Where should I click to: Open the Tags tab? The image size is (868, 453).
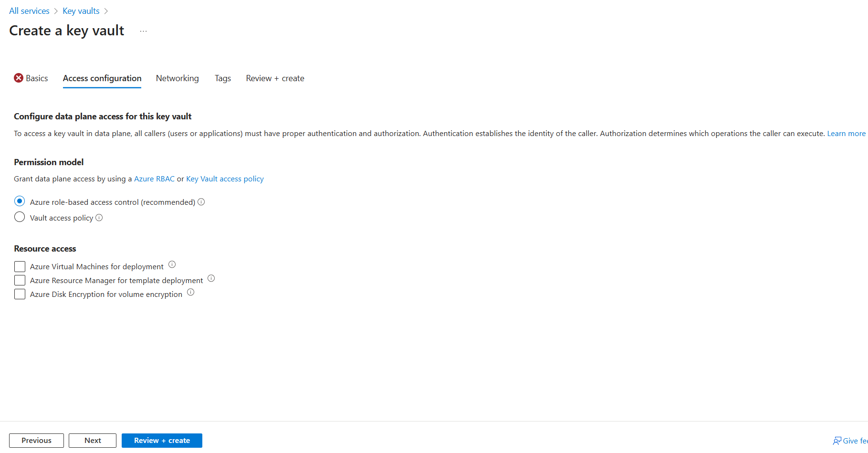(x=222, y=78)
